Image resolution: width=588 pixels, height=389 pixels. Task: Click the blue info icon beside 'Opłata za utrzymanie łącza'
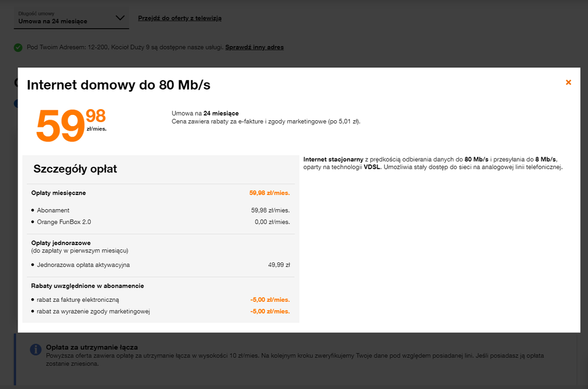35,350
